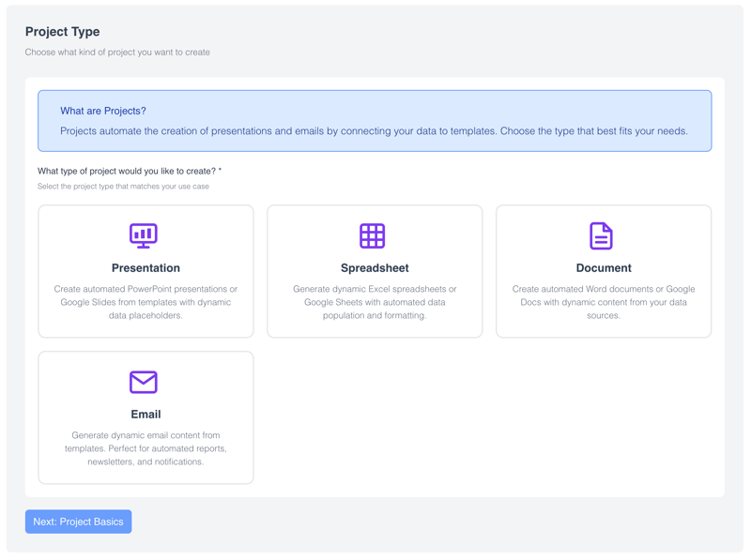Click the Email envelope icon
Viewport: 751px width, 560px height.
[x=144, y=382]
